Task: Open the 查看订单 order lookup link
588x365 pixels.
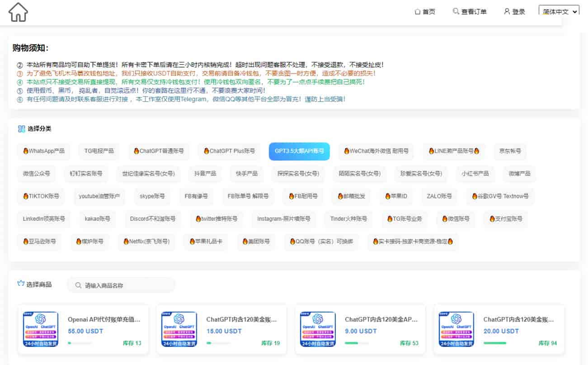Action: pos(474,12)
